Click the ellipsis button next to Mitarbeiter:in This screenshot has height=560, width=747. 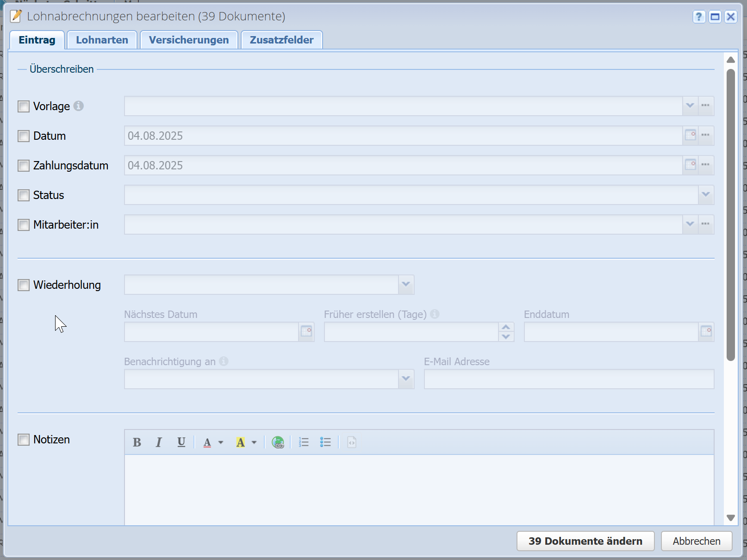pyautogui.click(x=705, y=224)
